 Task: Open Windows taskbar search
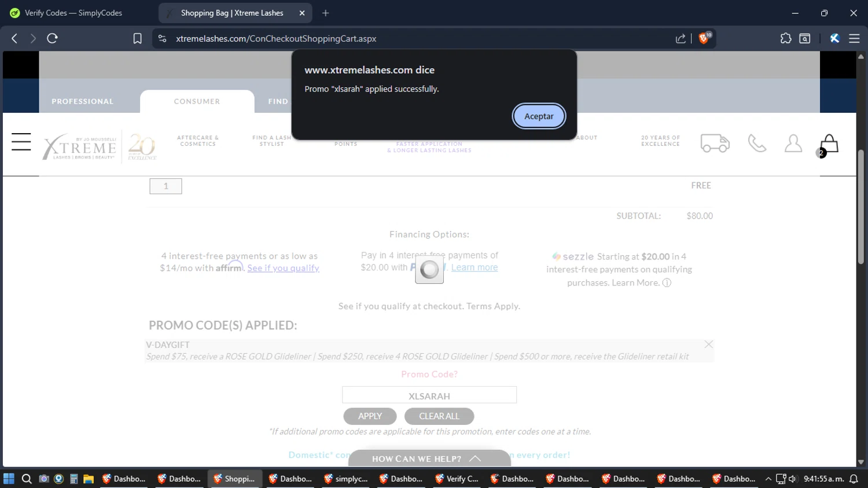coord(27,479)
